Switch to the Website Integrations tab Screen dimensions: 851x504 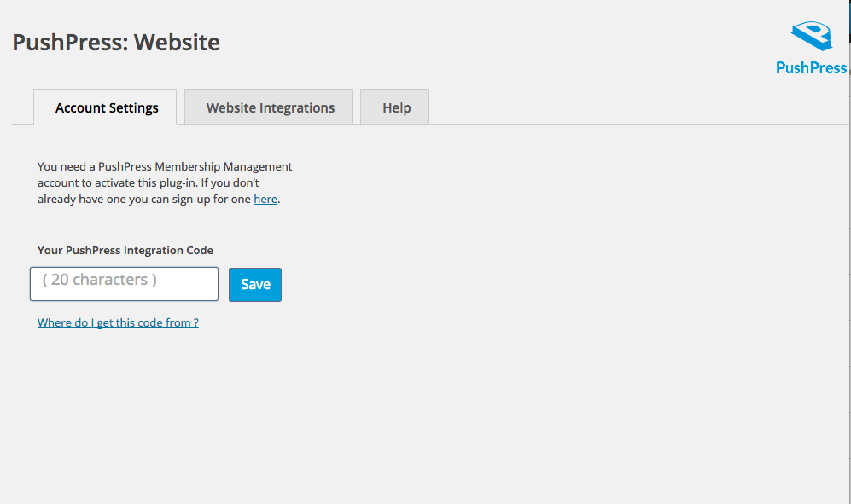coord(269,107)
